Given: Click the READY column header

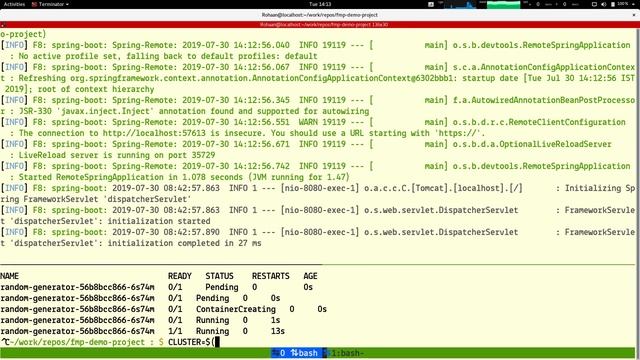Looking at the screenshot, I should pyautogui.click(x=180, y=276).
